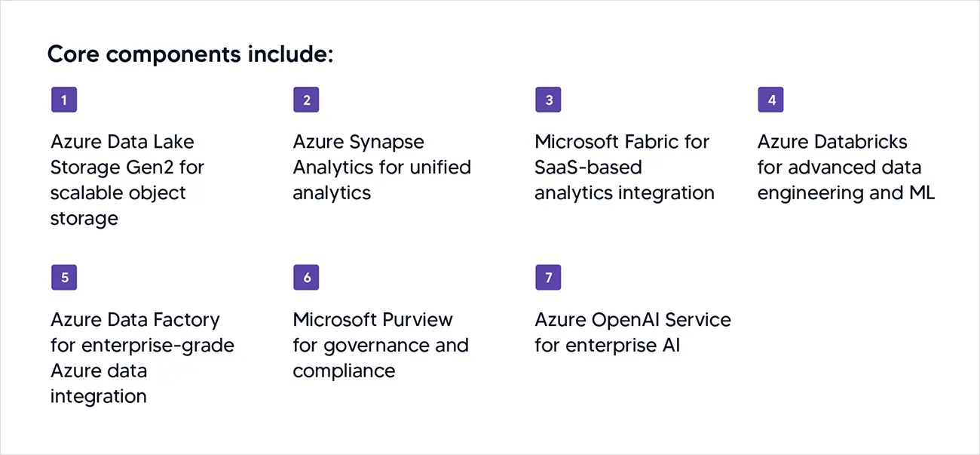Click the 'Core components include:' heading
Image resolution: width=980 pixels, height=455 pixels.
click(191, 54)
